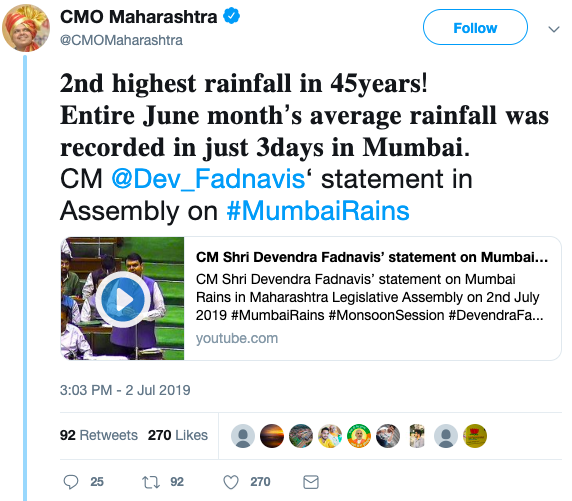Open CMO Maharashtra profile avatar
This screenshot has height=501, width=572.
pyautogui.click(x=26, y=28)
